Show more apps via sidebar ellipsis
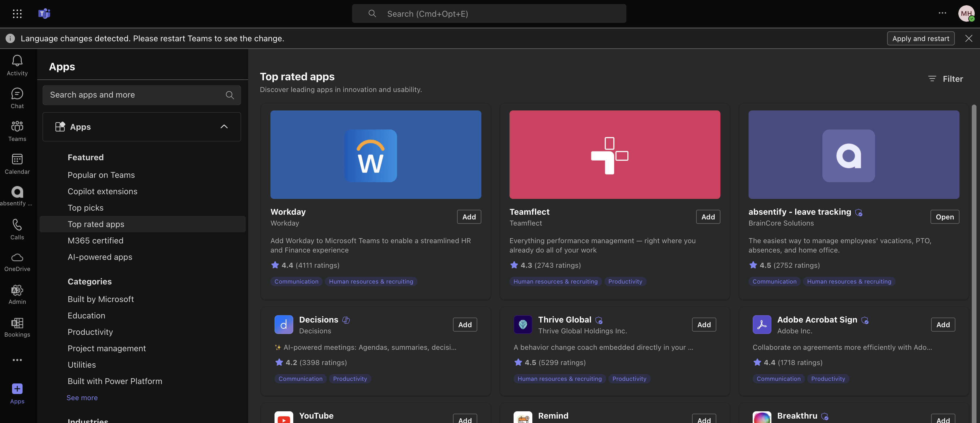Screen dimensions: 980x423 tap(17, 359)
